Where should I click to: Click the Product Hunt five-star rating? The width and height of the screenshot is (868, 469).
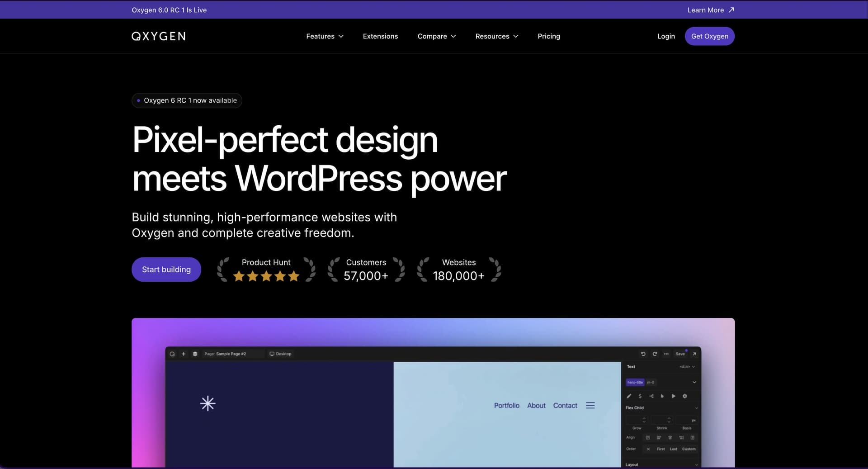[x=266, y=276]
